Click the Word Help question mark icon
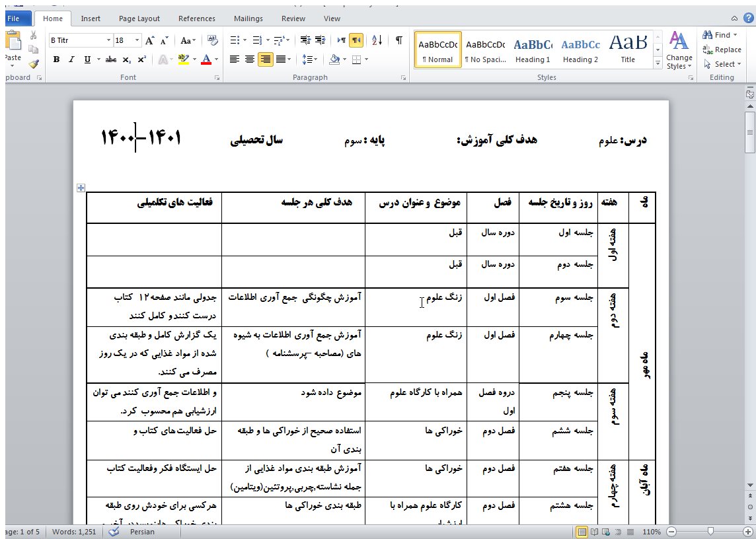Screen dimensions: 756x539 tap(748, 18)
